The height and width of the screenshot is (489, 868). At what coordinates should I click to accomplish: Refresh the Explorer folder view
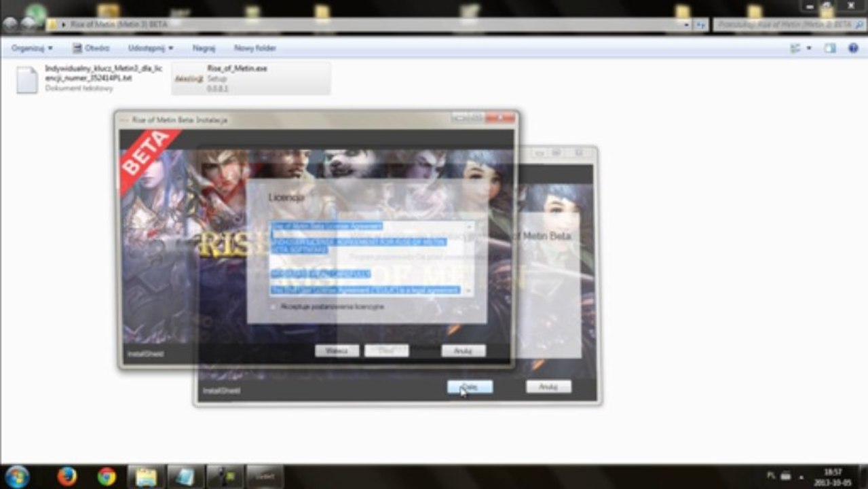tap(700, 24)
